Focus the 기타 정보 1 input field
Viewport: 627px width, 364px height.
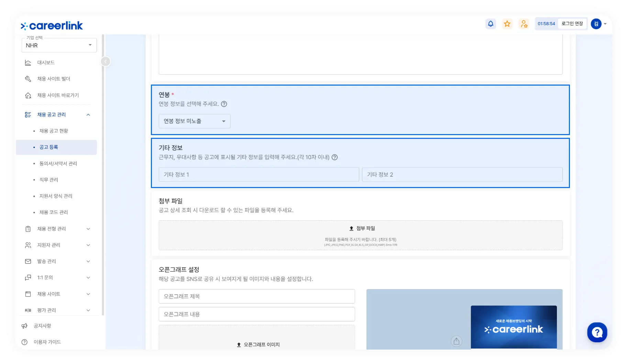[259, 175]
